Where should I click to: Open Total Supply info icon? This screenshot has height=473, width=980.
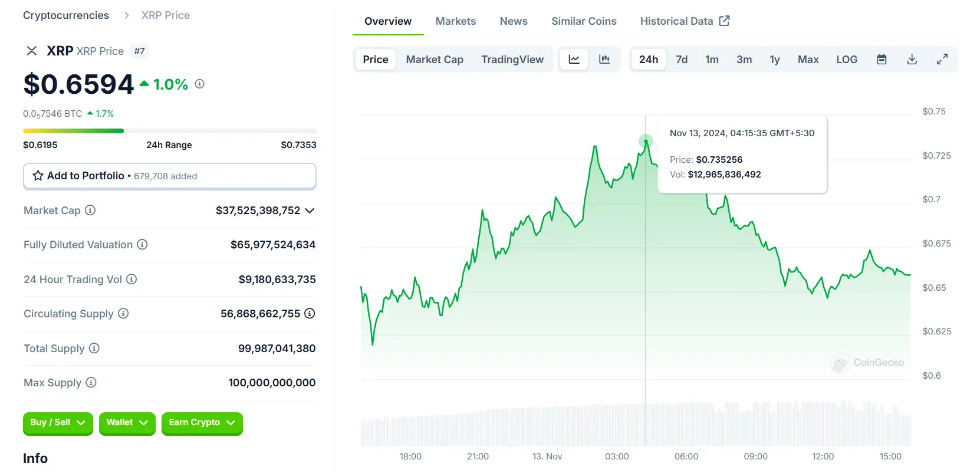[x=94, y=348]
